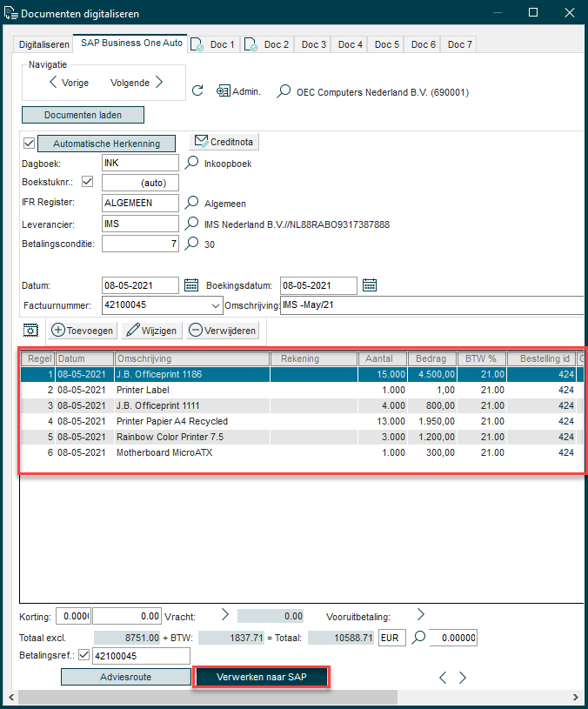Image resolution: width=588 pixels, height=709 pixels.
Task: Open the Doc 5 tab
Action: (386, 44)
